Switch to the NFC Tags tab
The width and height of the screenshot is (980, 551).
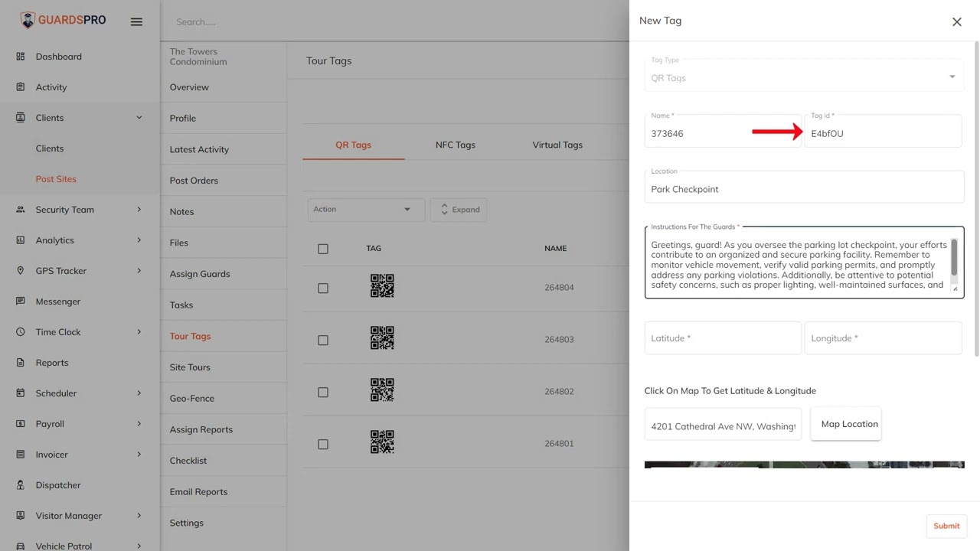(456, 145)
